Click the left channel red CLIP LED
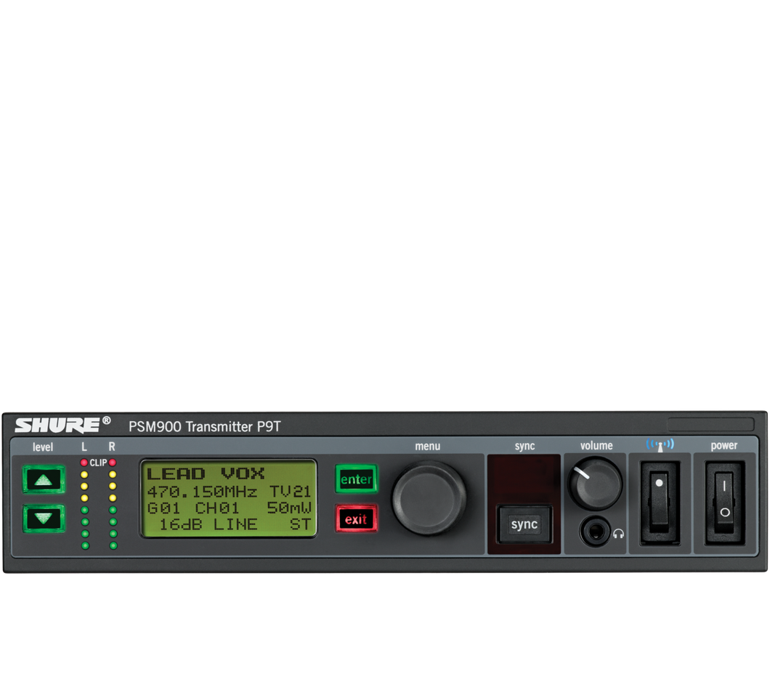The width and height of the screenshot is (770, 700). (84, 463)
